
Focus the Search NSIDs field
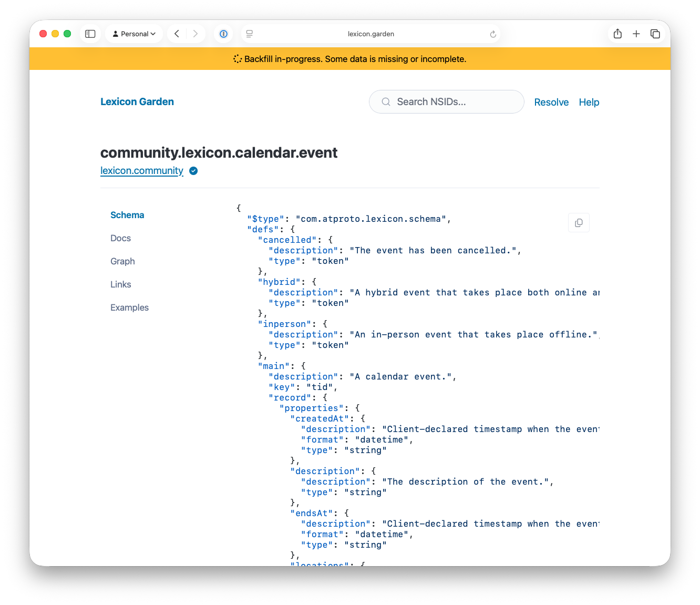(447, 101)
